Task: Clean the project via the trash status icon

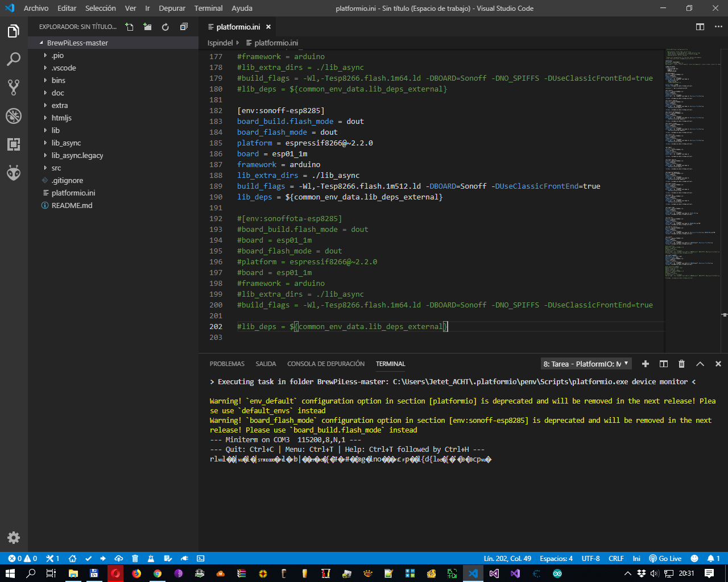Action: 135,559
